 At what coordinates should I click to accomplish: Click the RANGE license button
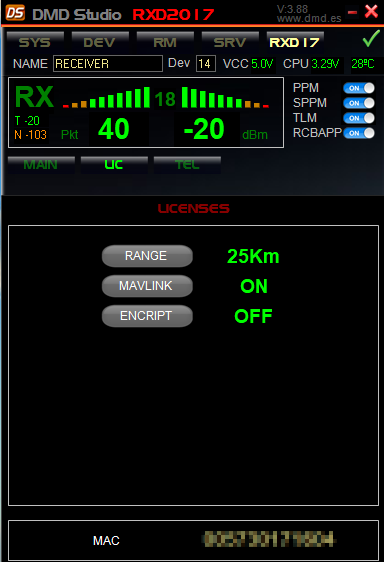coord(147,256)
